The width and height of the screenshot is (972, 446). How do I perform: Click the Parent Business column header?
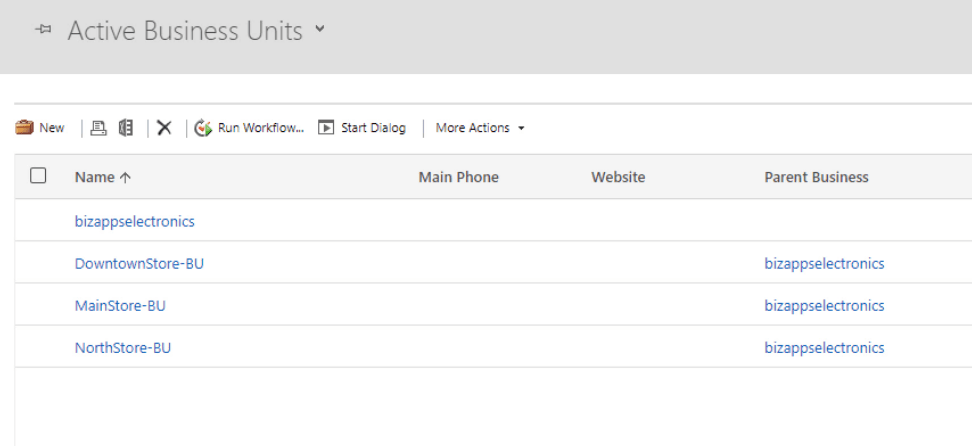point(816,177)
